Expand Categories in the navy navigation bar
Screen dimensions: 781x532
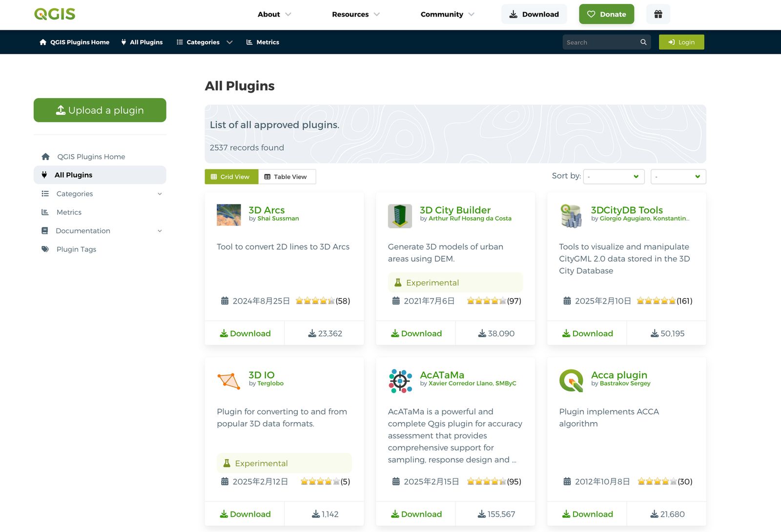205,42
